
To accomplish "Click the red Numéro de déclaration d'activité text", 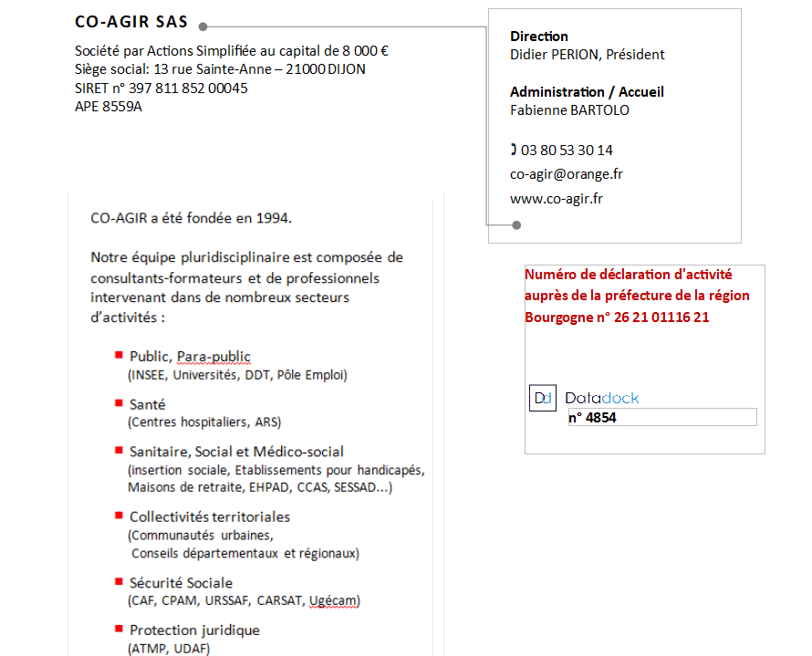I will click(x=628, y=275).
